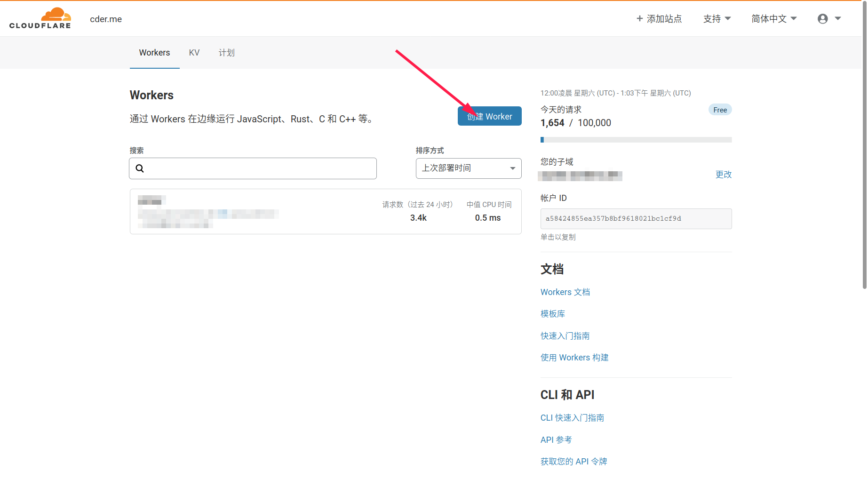Image resolution: width=868 pixels, height=479 pixels.
Task: Open the worker row with 3.4k requests
Action: [326, 212]
